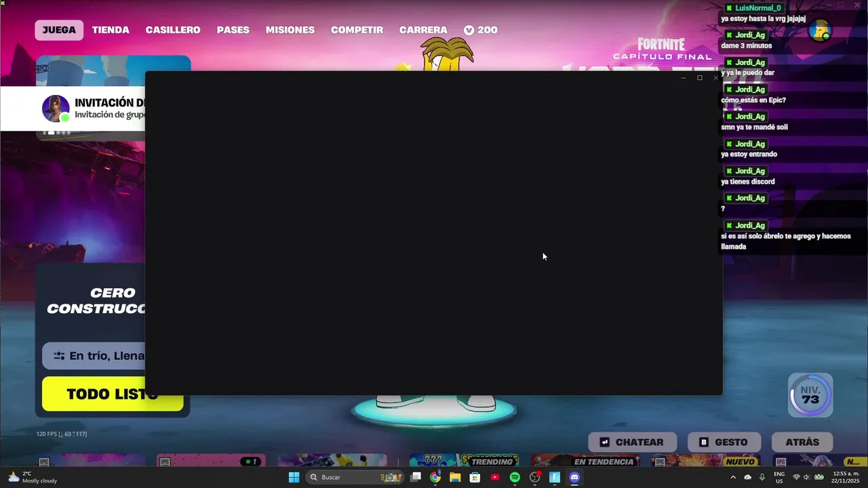Click the battery tray icon
The image size is (868, 488).
coord(819,477)
